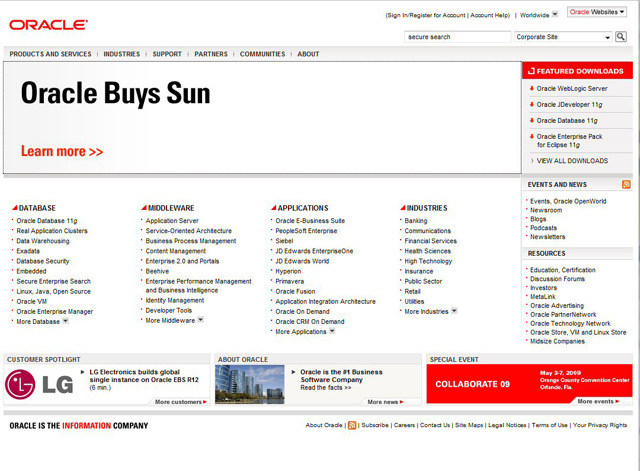Open the Events and News RSS feed icon
This screenshot has height=471, width=640.
click(626, 184)
